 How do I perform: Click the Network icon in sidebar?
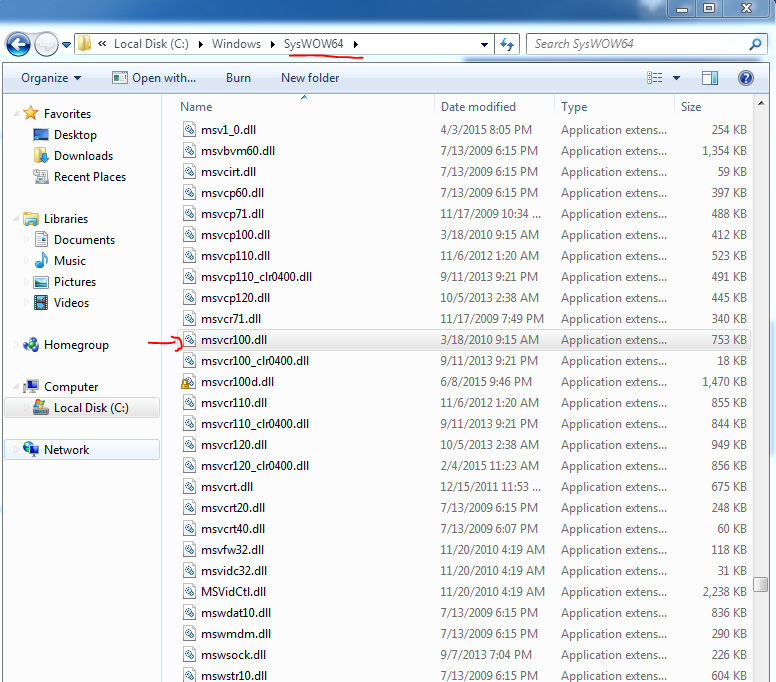31,449
